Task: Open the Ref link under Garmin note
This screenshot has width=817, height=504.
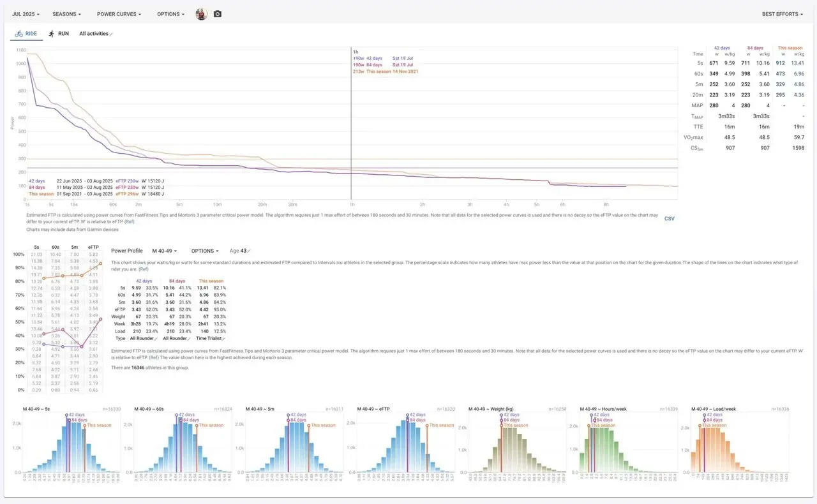Action: (130, 222)
